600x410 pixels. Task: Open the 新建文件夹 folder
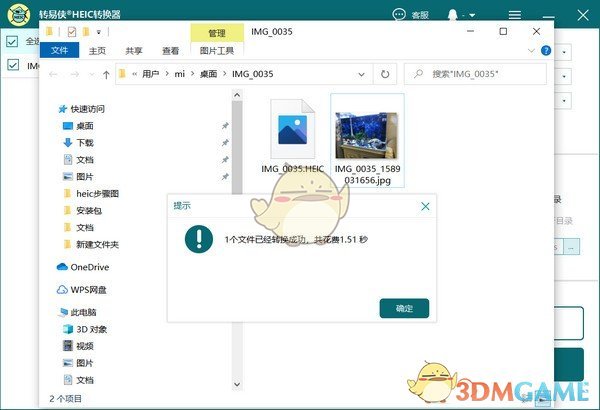[91, 244]
